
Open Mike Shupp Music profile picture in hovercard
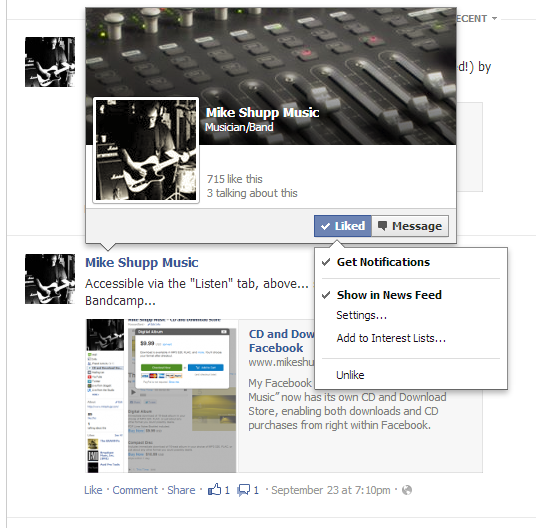[146, 150]
